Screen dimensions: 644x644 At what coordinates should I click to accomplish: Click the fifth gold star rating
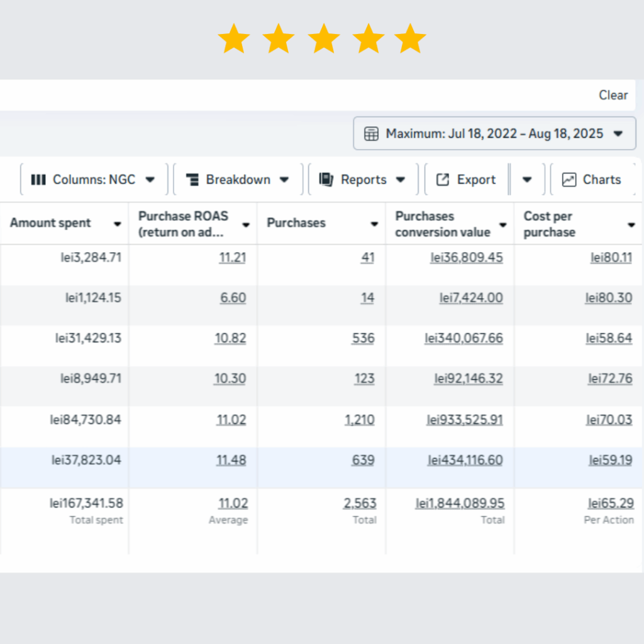[x=410, y=39]
